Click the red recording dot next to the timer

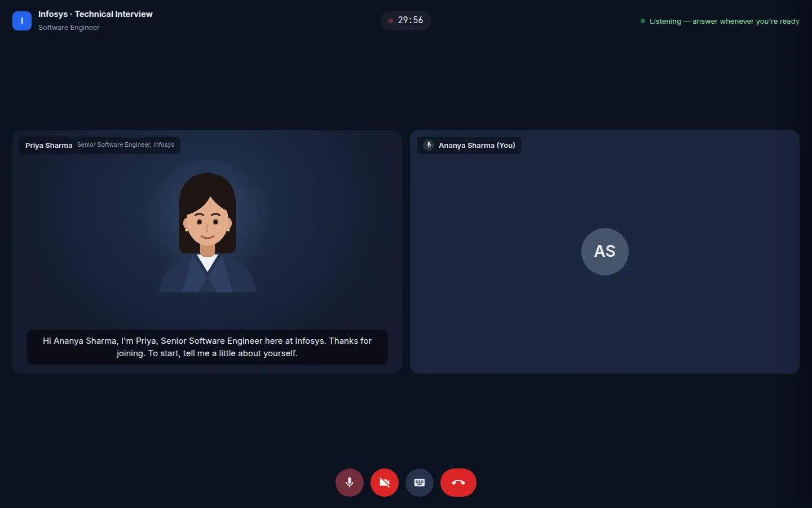[391, 21]
